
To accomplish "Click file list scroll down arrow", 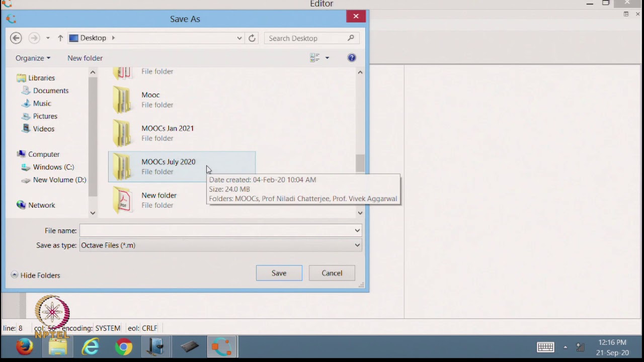I will [x=360, y=213].
